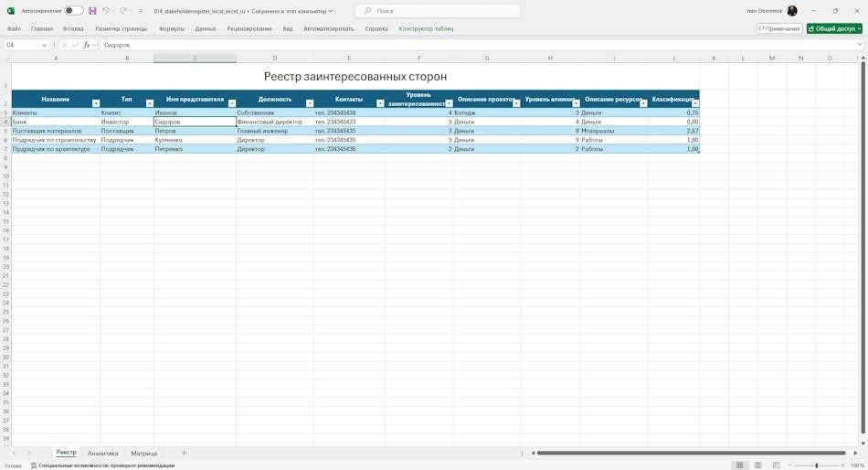Open the Тип column filter dropdown
This screenshot has width=868, height=470.
pos(150,103)
